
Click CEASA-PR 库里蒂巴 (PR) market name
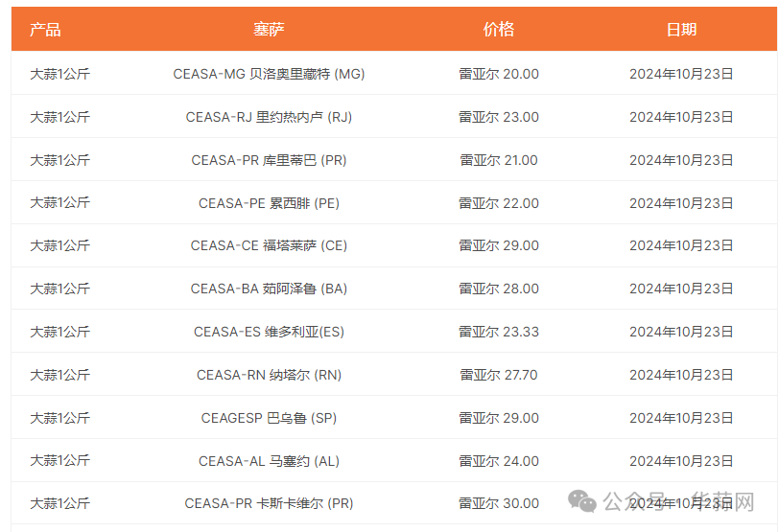point(269,160)
